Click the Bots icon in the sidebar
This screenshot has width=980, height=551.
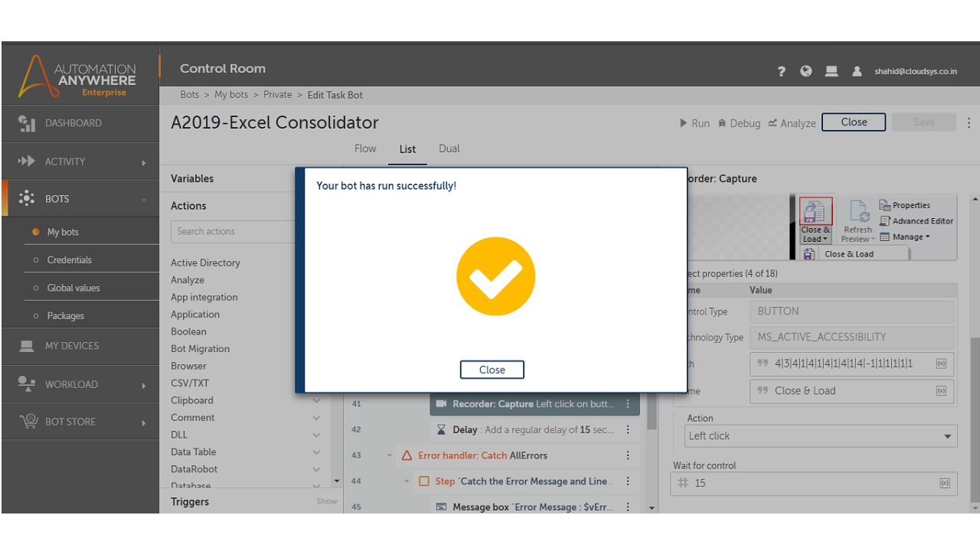click(x=27, y=198)
